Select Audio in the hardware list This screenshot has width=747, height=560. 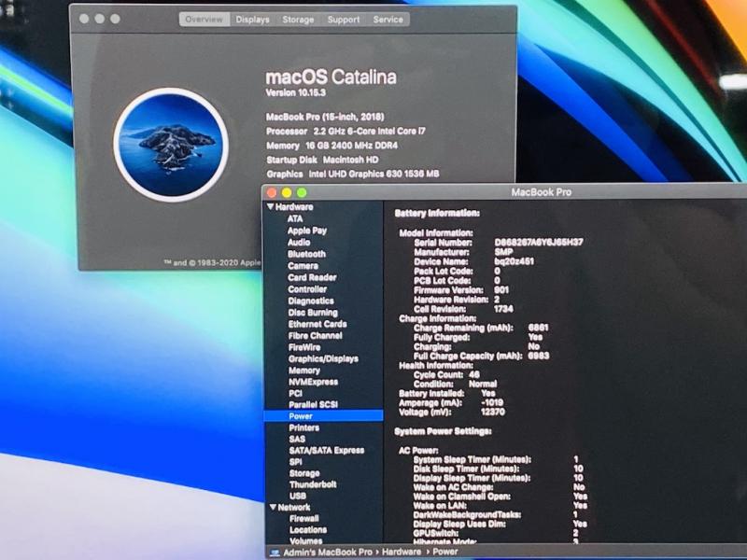pos(299,242)
